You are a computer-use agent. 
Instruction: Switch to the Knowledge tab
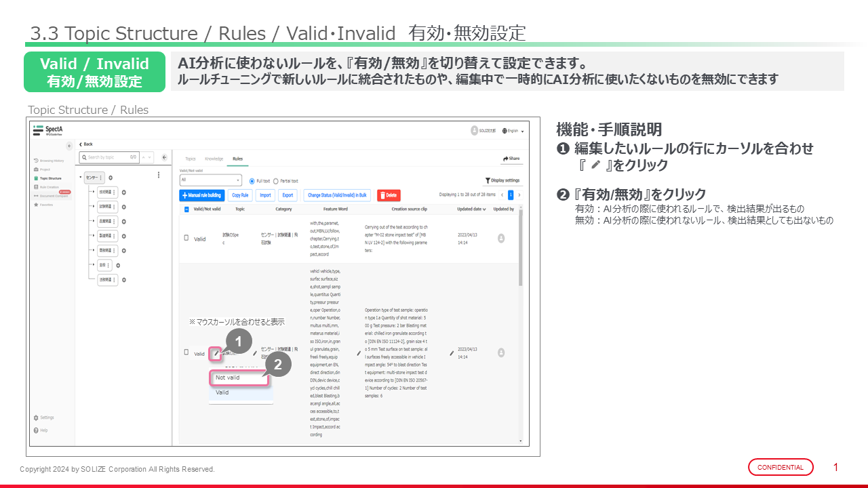coord(214,159)
